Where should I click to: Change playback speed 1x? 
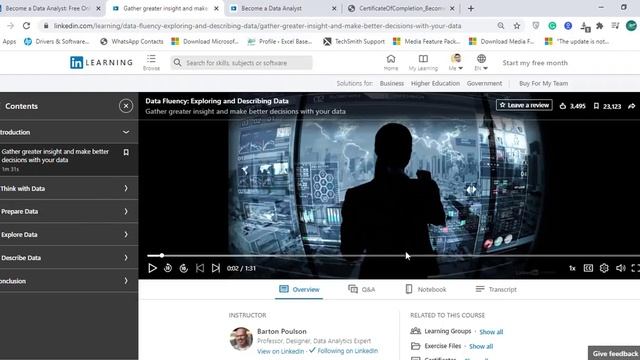click(572, 268)
